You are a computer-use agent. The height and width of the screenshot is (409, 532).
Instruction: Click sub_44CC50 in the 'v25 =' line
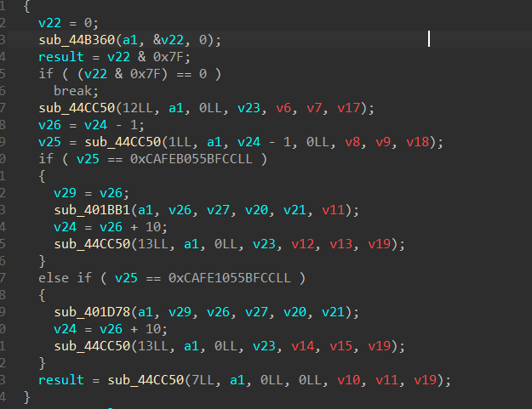[x=123, y=142]
